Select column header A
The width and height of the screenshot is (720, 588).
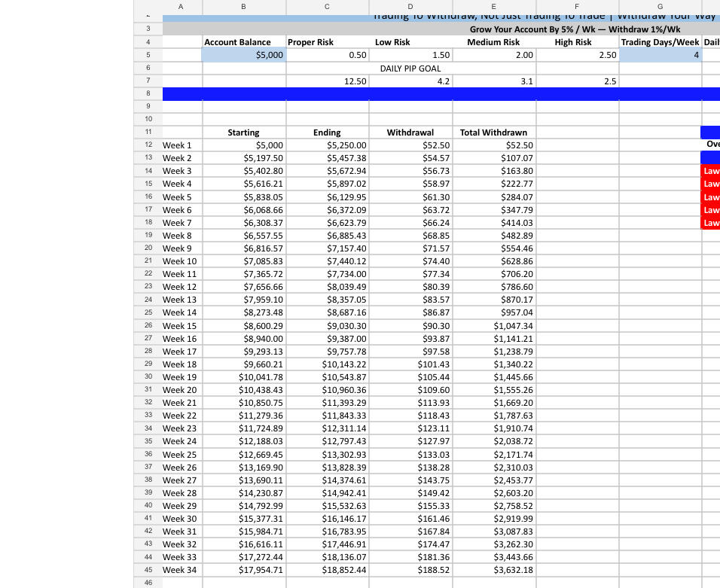click(181, 7)
